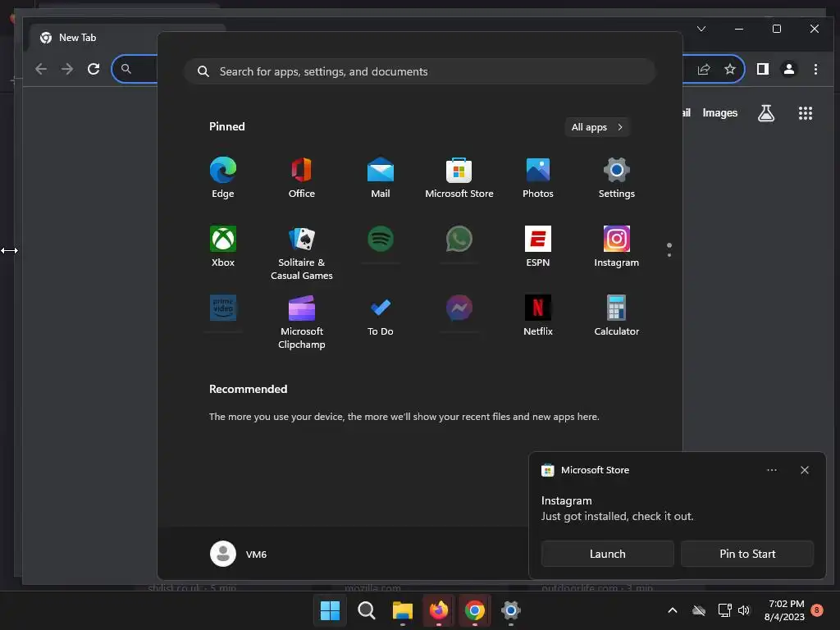
Task: Open Chrome three-dot menu
Action: pos(815,69)
